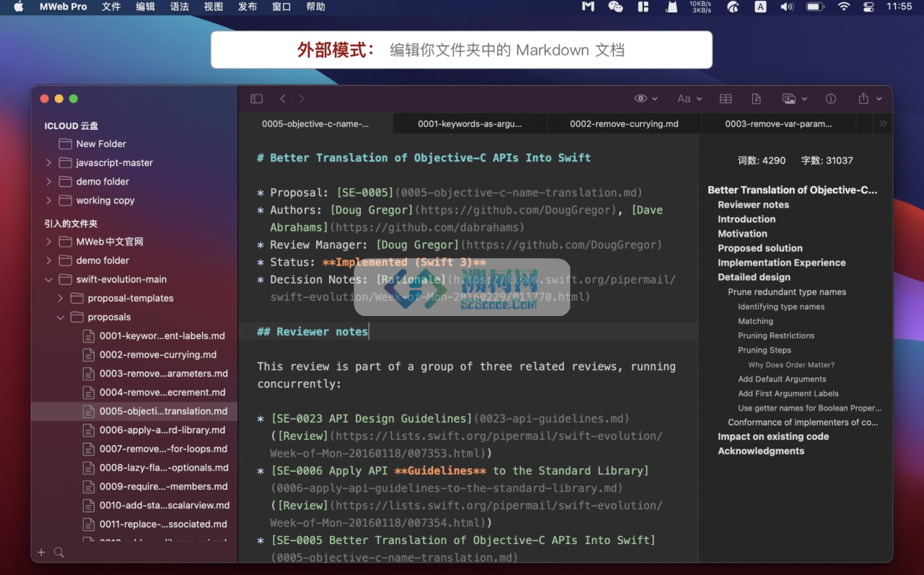The height and width of the screenshot is (575, 924).
Task: Go to Acknowledgments outline entry
Action: 761,451
